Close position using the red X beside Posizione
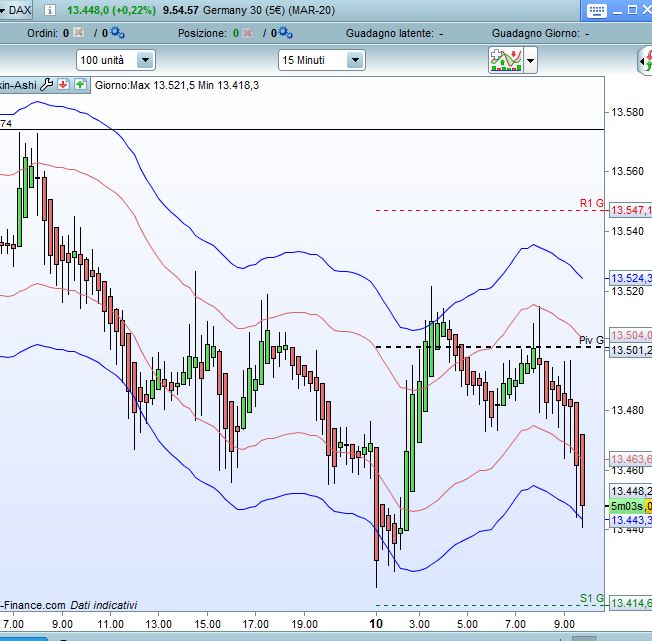 pos(247,33)
